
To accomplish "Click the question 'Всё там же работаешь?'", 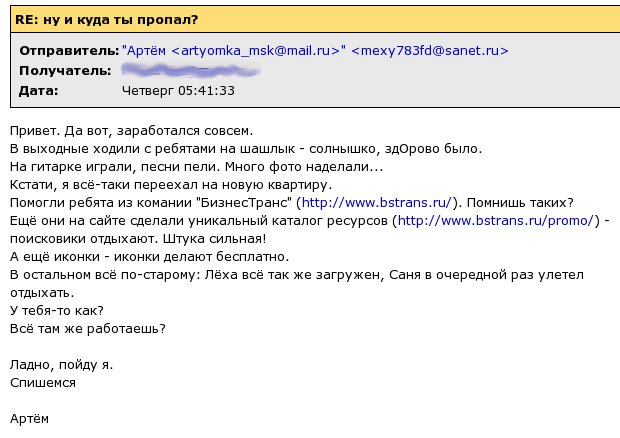I will point(88,328).
